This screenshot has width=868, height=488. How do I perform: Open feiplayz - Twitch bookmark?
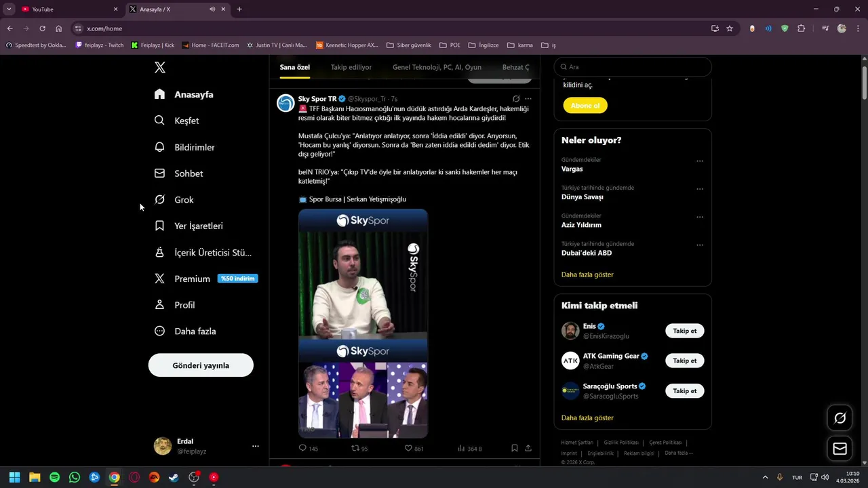[x=100, y=45]
